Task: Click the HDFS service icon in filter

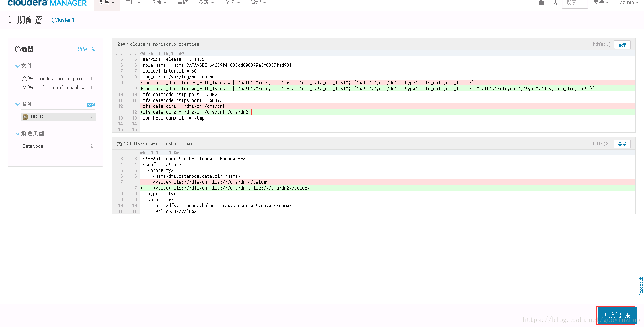Action: tap(25, 117)
